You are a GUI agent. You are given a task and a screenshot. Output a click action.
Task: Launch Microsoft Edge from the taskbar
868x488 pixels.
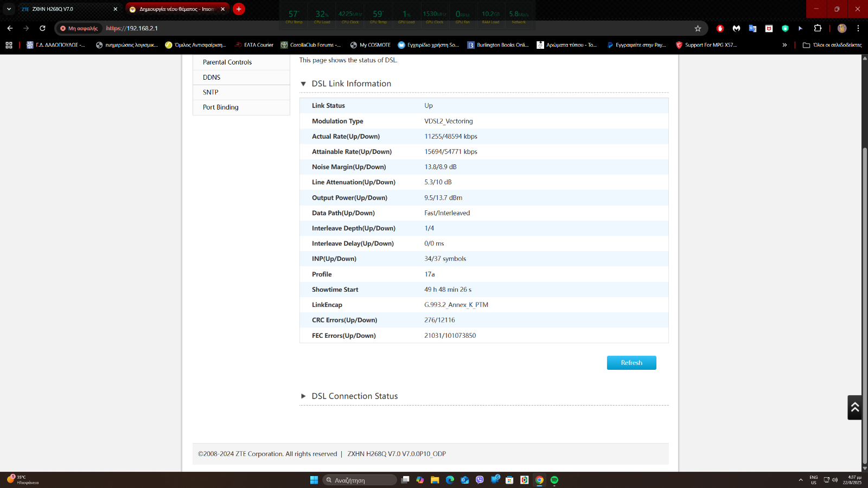pyautogui.click(x=450, y=480)
